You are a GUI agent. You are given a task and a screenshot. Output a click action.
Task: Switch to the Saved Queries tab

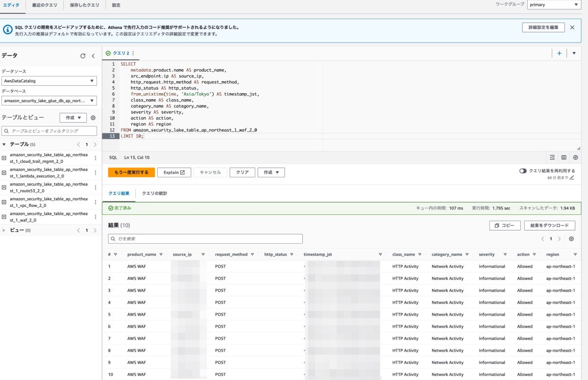click(84, 5)
